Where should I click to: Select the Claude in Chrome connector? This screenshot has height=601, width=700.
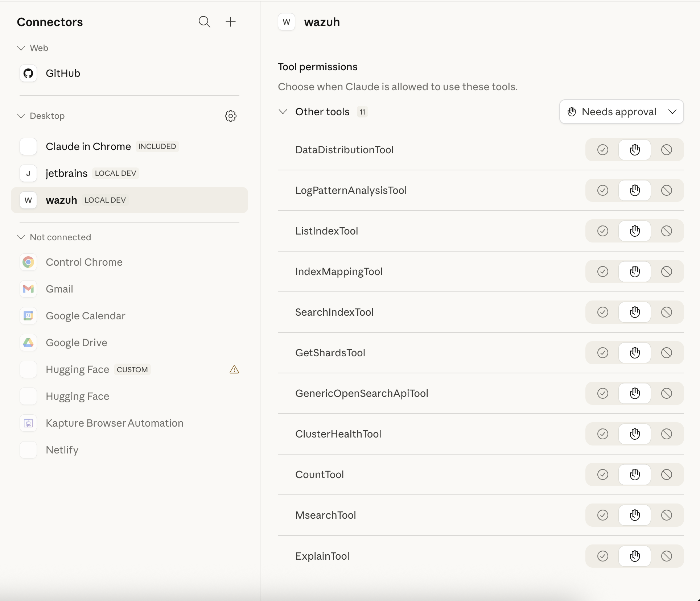88,146
